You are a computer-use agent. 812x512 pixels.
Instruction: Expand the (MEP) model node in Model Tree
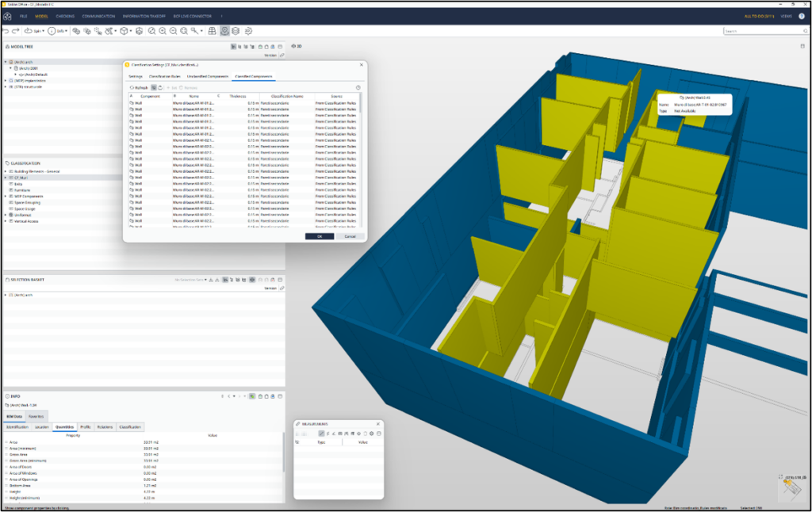click(x=6, y=81)
